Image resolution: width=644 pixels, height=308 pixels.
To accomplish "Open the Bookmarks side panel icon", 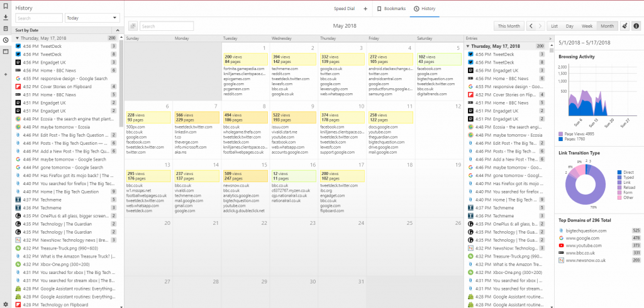I will pyautogui.click(x=6, y=6).
